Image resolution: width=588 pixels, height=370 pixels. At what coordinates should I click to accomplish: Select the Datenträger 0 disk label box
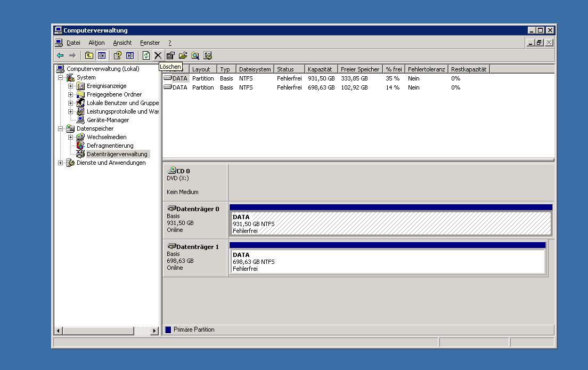pos(195,220)
